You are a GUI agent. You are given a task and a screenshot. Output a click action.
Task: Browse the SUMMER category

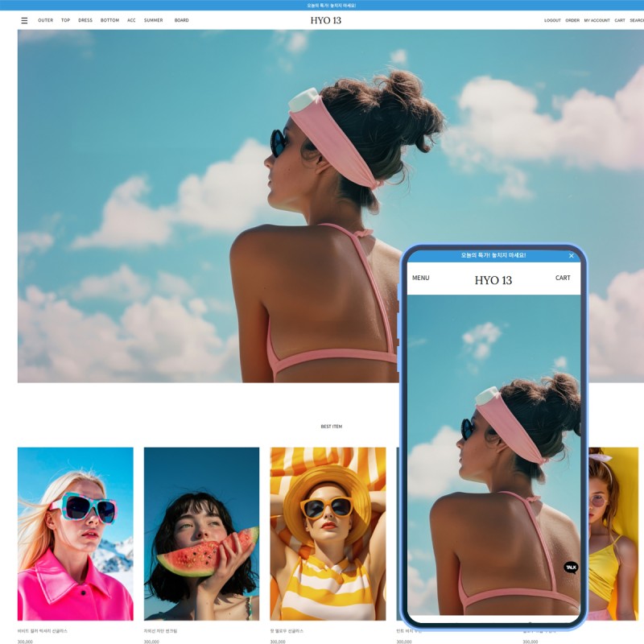(154, 21)
